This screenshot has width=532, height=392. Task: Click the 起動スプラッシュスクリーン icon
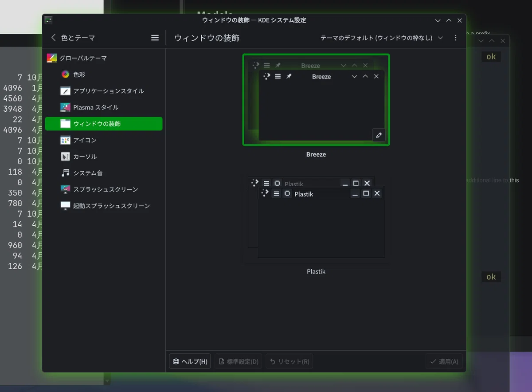[66, 206]
